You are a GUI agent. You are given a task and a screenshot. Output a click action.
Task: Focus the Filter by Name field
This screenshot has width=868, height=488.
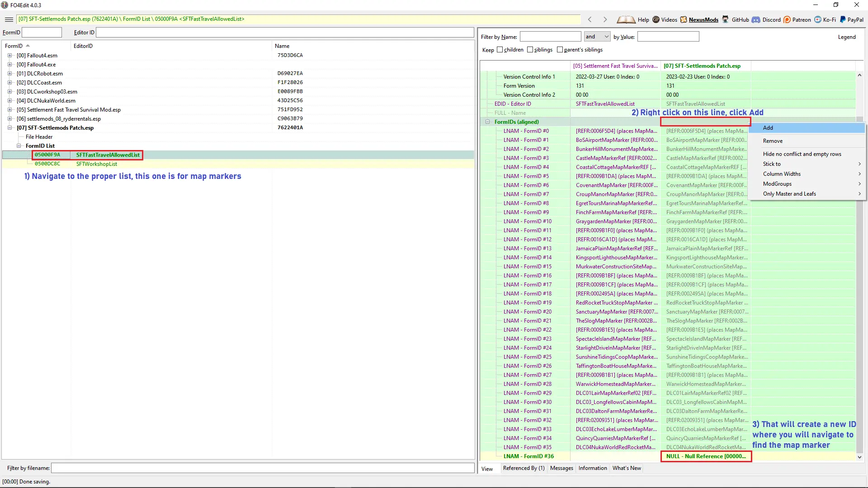coord(550,37)
